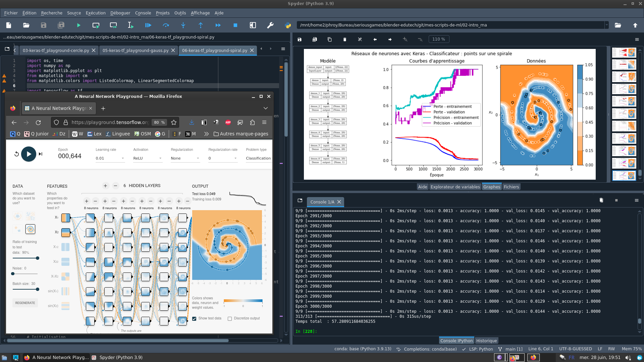Click the Graphs tab in Spyder panel

491,186
